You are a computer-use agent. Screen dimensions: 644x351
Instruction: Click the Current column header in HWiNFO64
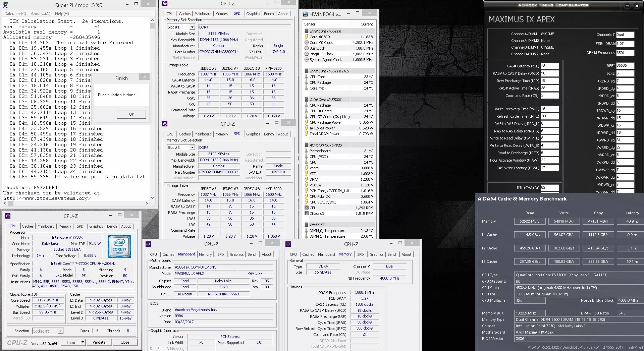[363, 24]
